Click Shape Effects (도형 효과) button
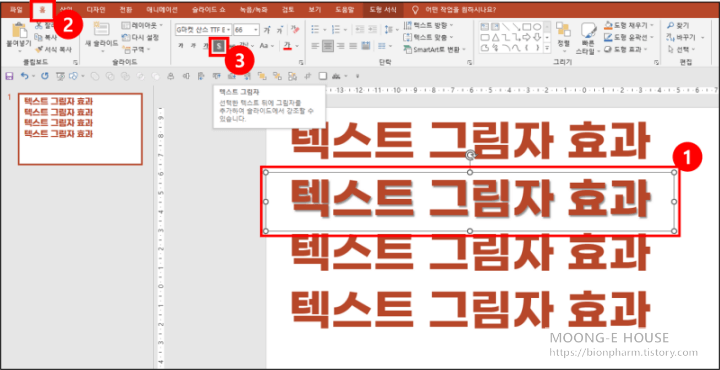The width and height of the screenshot is (720, 370). 627,49
